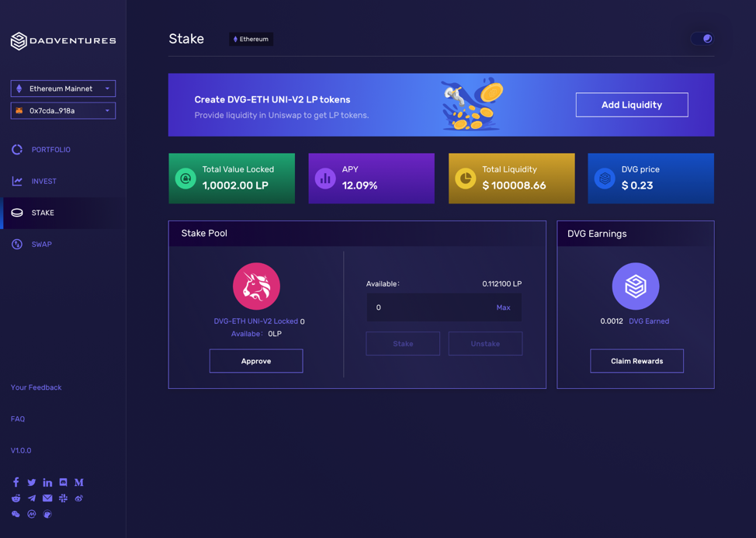Expand the 0x7cda…918a wallet dropdown
Image resolution: width=756 pixels, height=538 pixels.
[x=63, y=111]
